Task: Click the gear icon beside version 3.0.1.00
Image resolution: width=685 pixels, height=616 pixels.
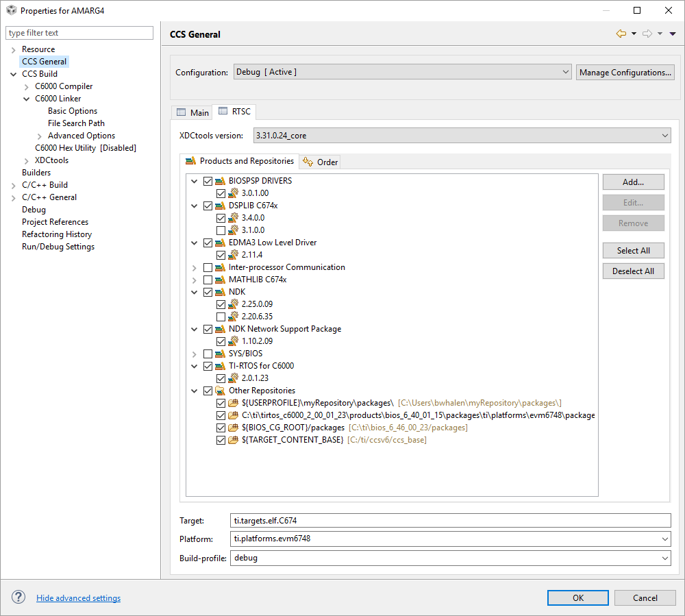Action: point(232,193)
